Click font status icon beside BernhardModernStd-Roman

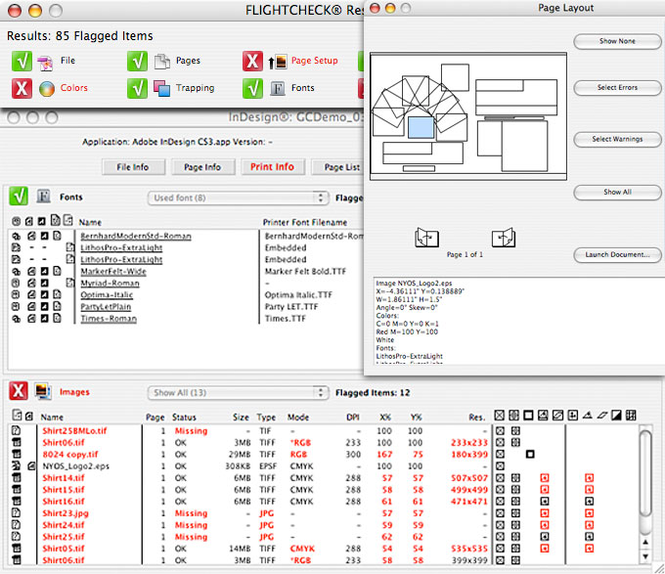pyautogui.click(x=16, y=236)
